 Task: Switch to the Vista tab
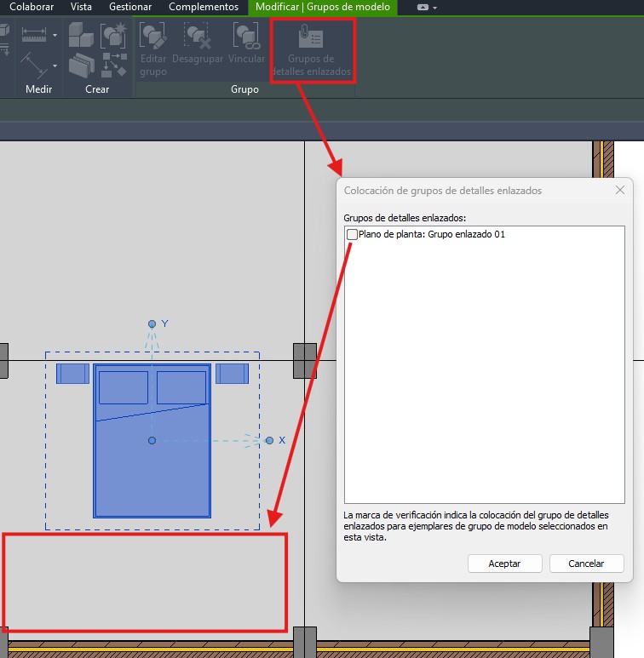pos(82,7)
